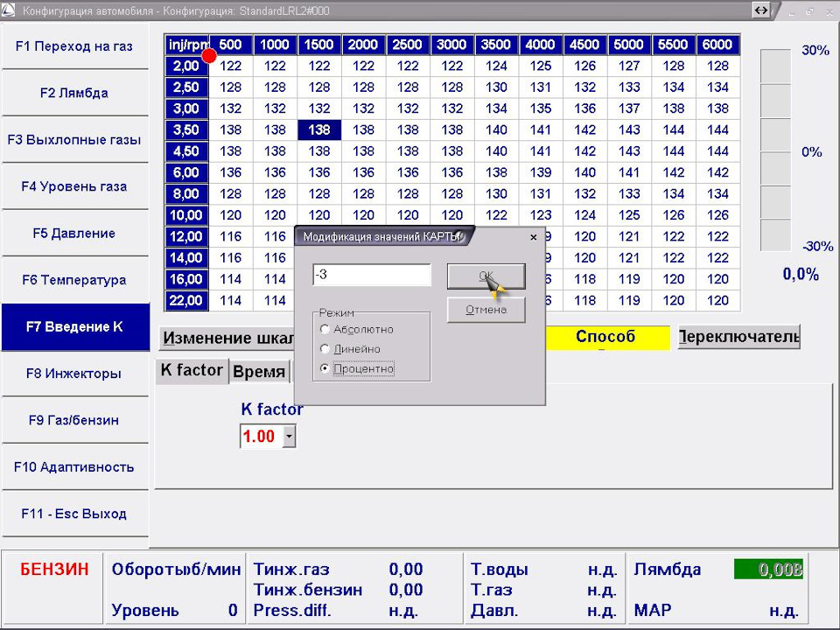840x630 pixels.
Task: Click cell 127 in row 2,00 column 5000
Action: [629, 66]
